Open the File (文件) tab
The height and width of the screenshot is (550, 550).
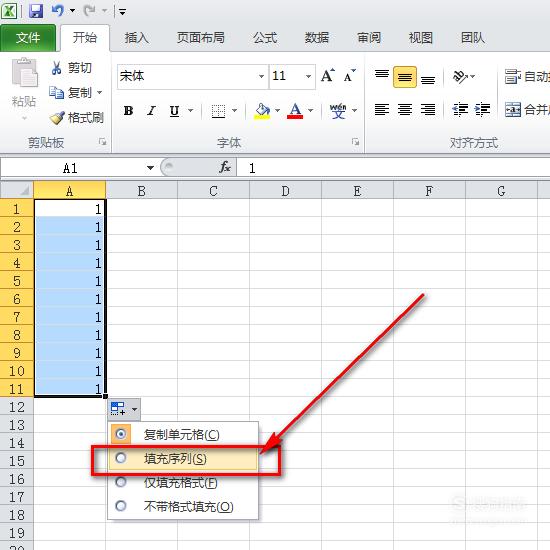click(28, 38)
